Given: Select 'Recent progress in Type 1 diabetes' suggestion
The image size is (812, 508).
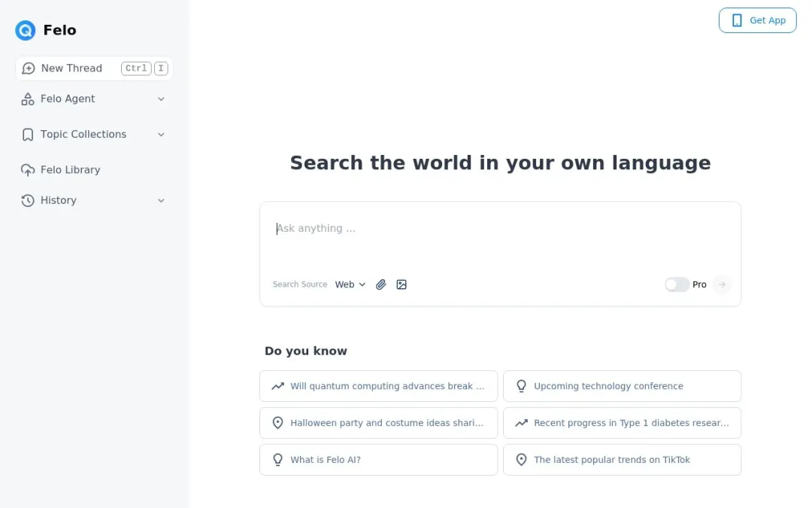Looking at the screenshot, I should pyautogui.click(x=622, y=423).
